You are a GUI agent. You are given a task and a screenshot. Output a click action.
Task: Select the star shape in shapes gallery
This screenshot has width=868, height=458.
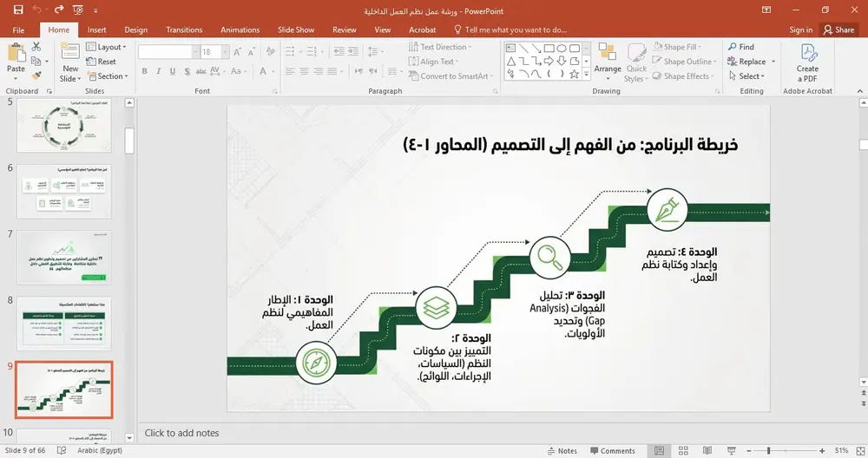point(575,74)
